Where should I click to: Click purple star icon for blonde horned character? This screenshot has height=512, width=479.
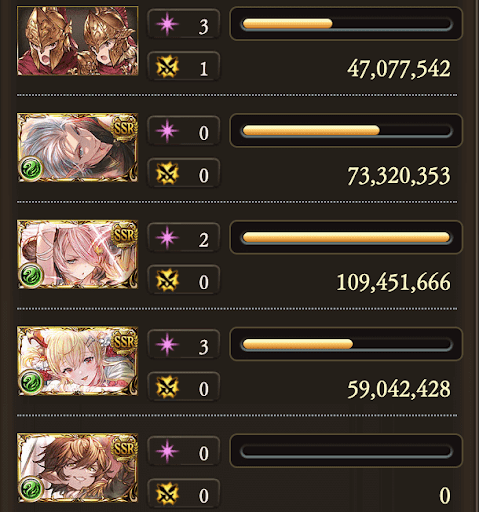167,344
